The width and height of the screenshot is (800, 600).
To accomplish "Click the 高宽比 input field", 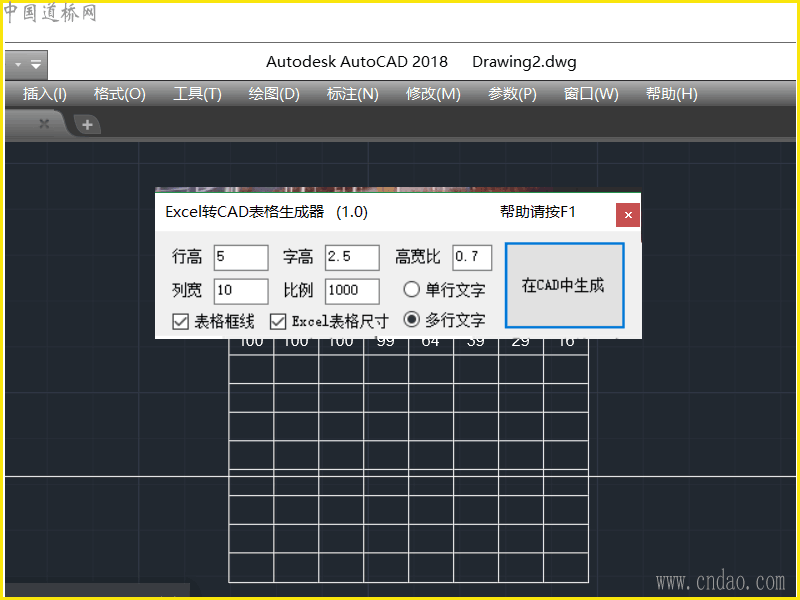I will pyautogui.click(x=472, y=257).
